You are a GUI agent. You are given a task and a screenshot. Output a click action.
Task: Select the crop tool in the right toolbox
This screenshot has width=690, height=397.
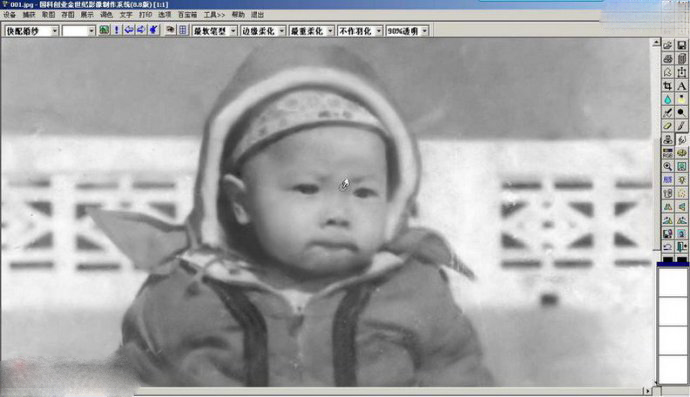[x=668, y=85]
